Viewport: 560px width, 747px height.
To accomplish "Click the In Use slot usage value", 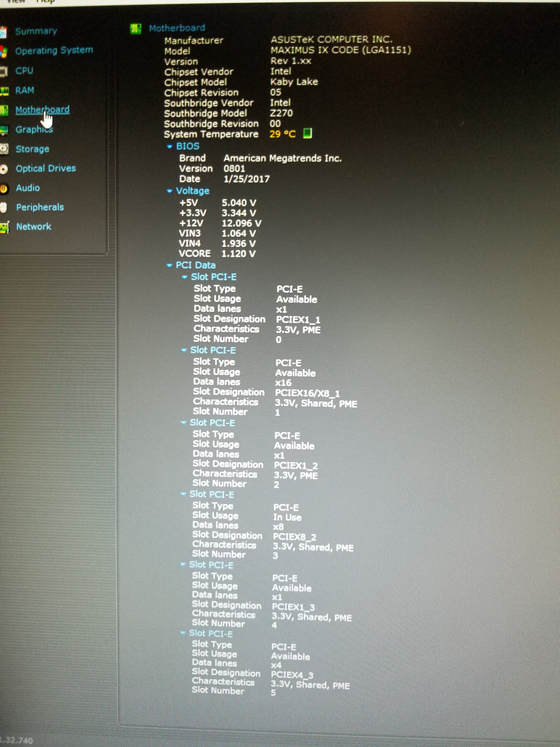I will pyautogui.click(x=287, y=517).
